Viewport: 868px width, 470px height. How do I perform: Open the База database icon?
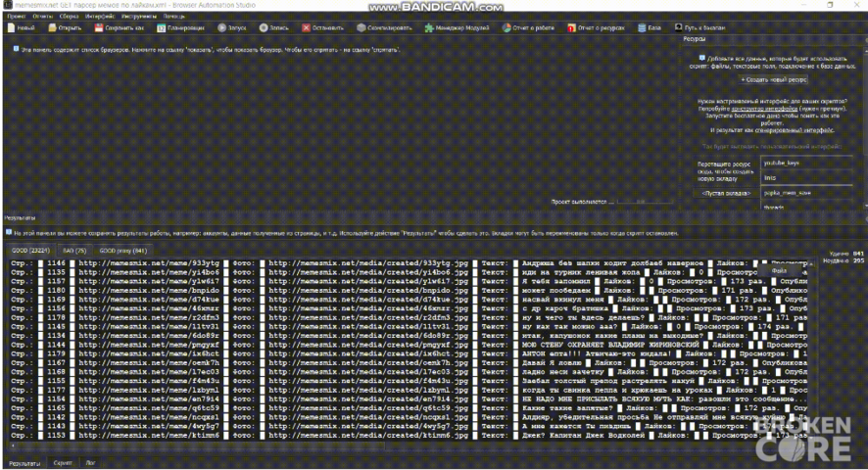[642, 27]
